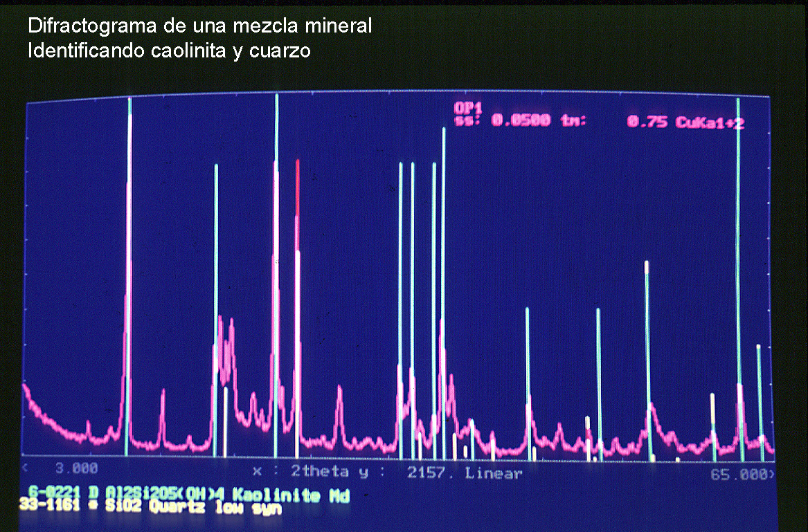Screen dimensions: 808x532
Task: Click the Linear scale label
Action: click(x=494, y=473)
